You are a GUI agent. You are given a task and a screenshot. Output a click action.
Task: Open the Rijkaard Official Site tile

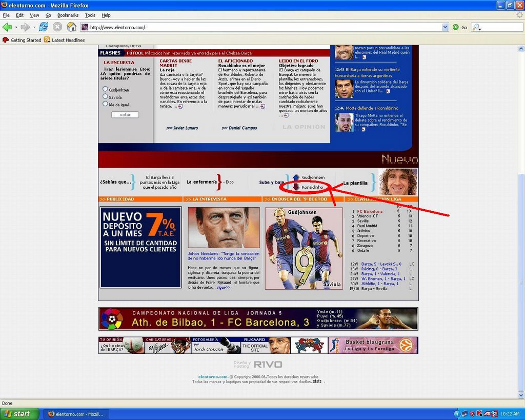266,345
